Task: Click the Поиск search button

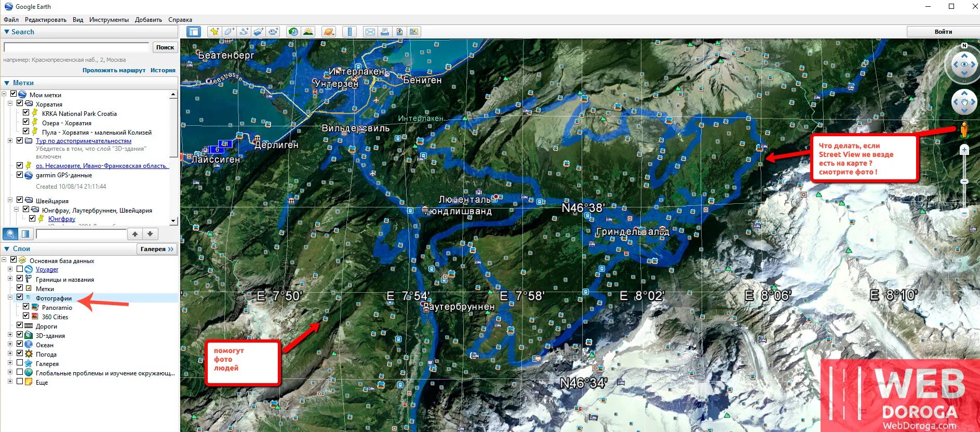Action: click(x=165, y=47)
